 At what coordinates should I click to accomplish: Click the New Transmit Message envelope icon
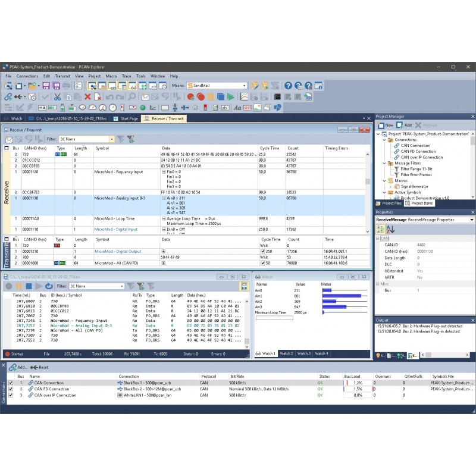145,97
